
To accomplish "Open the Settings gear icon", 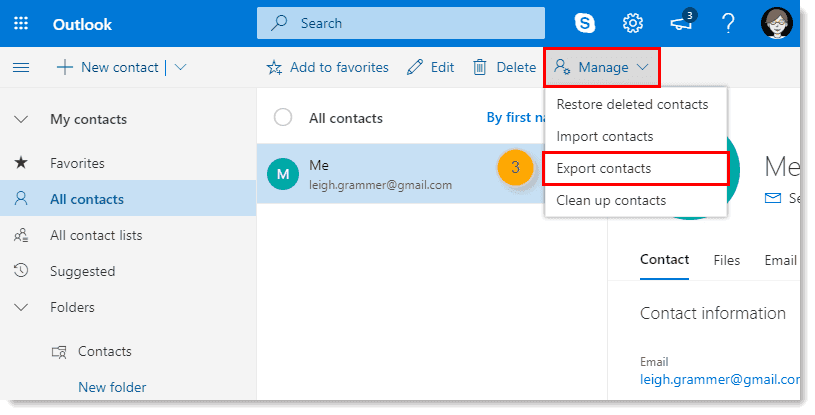I will pos(632,23).
